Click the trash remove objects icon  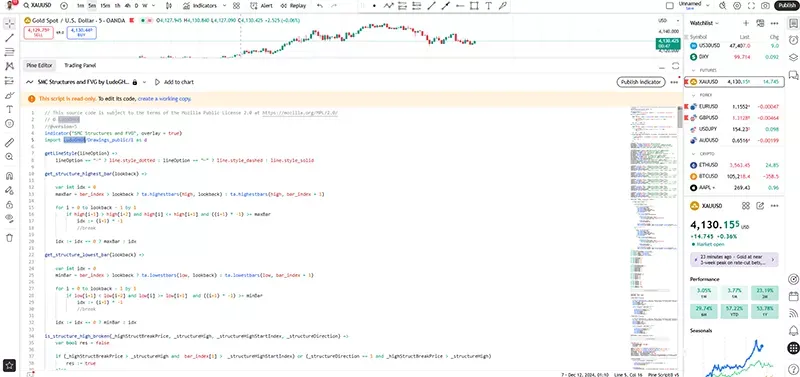coord(9,238)
